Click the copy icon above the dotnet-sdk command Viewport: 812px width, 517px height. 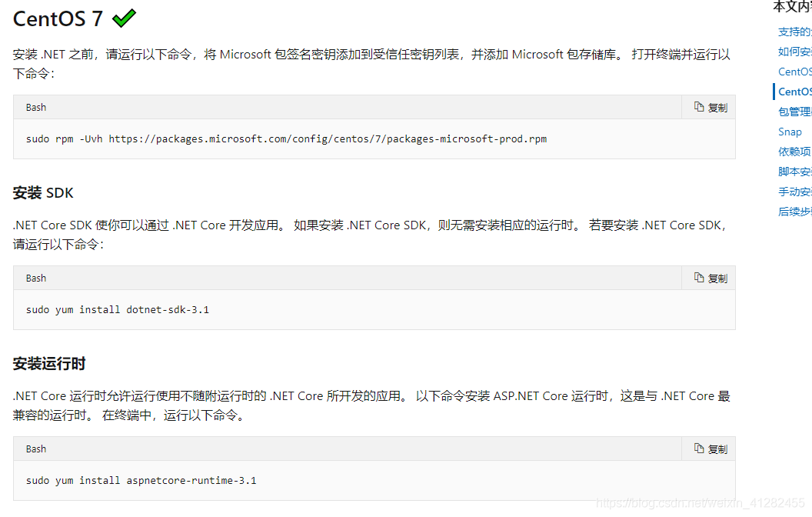tap(699, 278)
